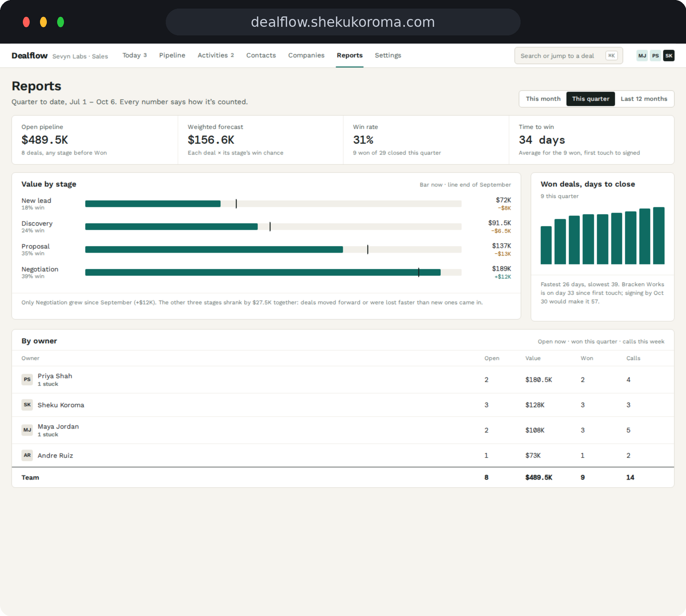The height and width of the screenshot is (616, 686).
Task: Click the SK badge beside Sheku Koroma
Action: [x=27, y=405]
